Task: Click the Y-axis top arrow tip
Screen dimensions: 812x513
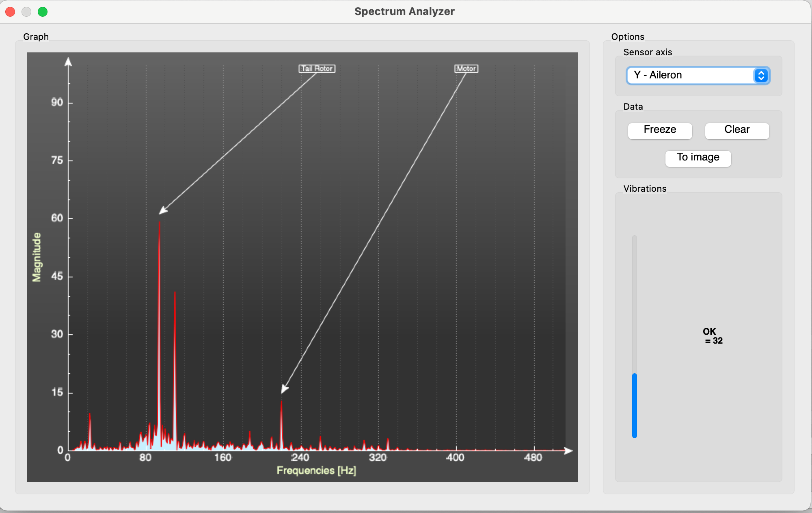Action: pos(68,61)
